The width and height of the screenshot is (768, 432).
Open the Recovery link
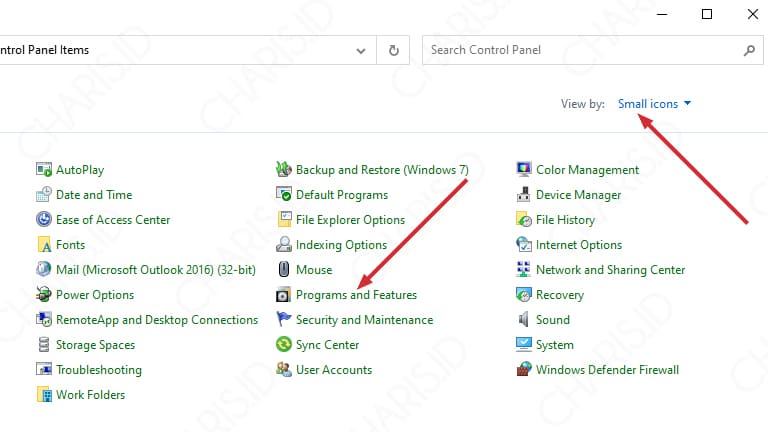(x=560, y=295)
